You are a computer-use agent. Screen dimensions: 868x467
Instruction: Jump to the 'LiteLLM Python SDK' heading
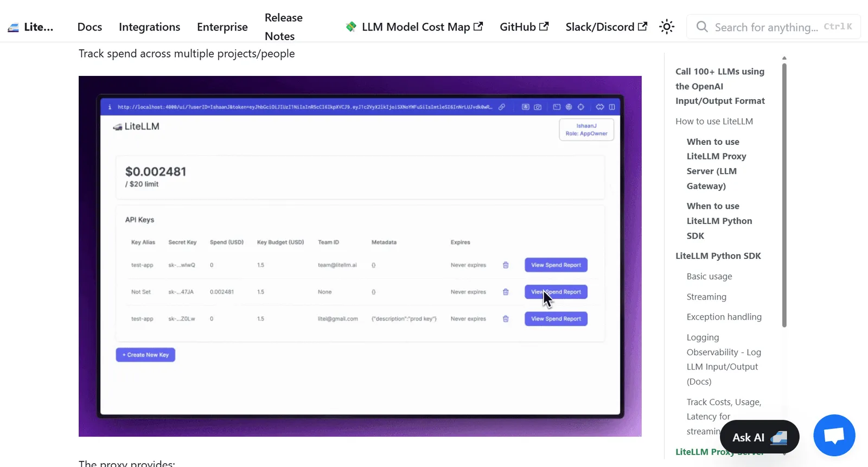click(x=718, y=256)
